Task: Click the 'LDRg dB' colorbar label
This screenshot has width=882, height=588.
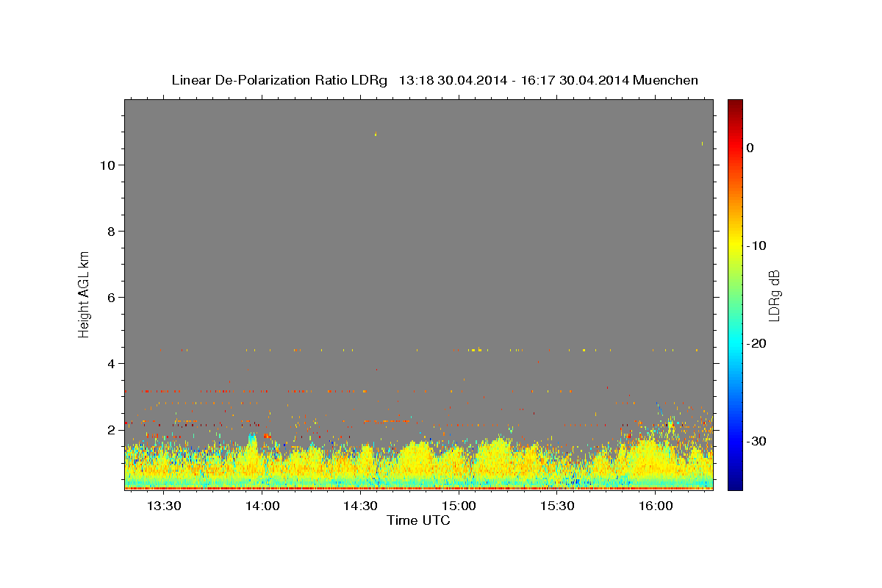Action: [774, 295]
